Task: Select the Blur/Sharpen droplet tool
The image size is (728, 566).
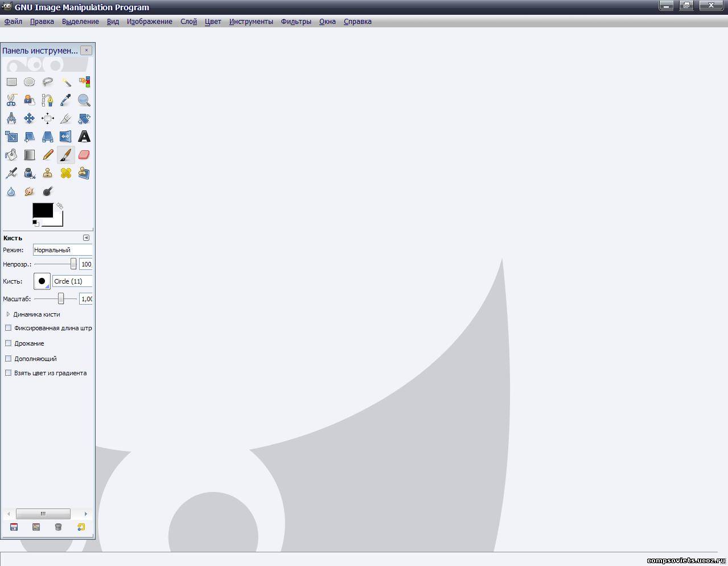Action: point(11,191)
